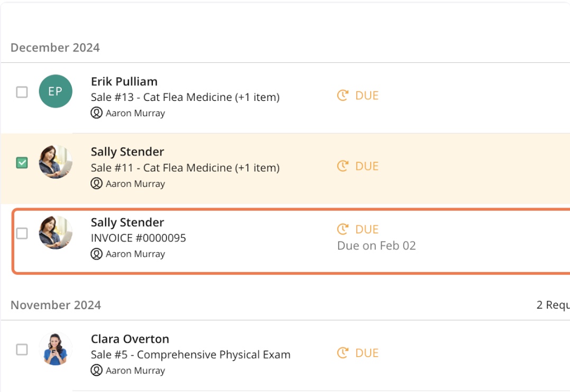The width and height of the screenshot is (570, 392).
Task: Click the EP initials avatar
Action: click(x=56, y=91)
